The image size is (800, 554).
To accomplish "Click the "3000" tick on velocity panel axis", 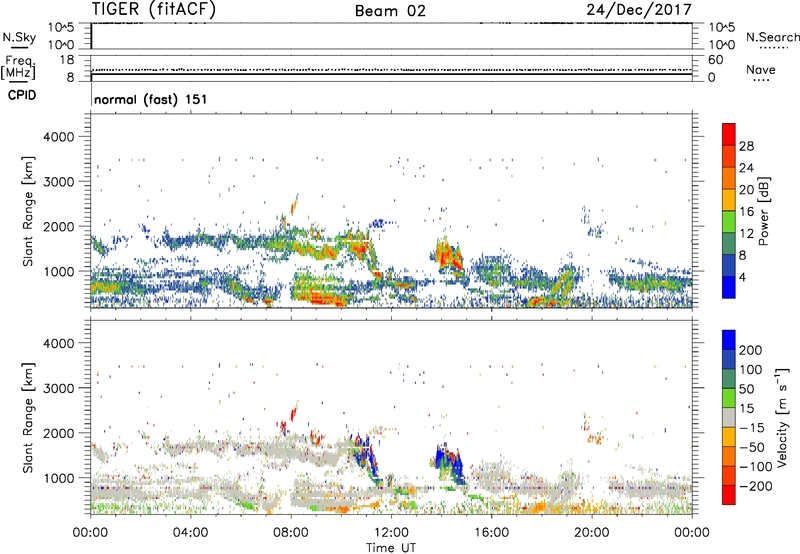I will point(58,388).
